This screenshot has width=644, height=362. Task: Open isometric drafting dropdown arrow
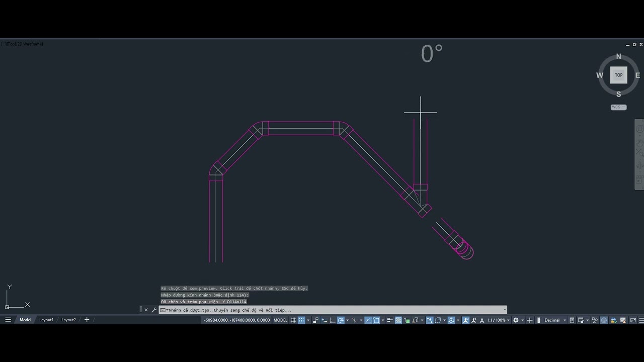click(x=361, y=320)
